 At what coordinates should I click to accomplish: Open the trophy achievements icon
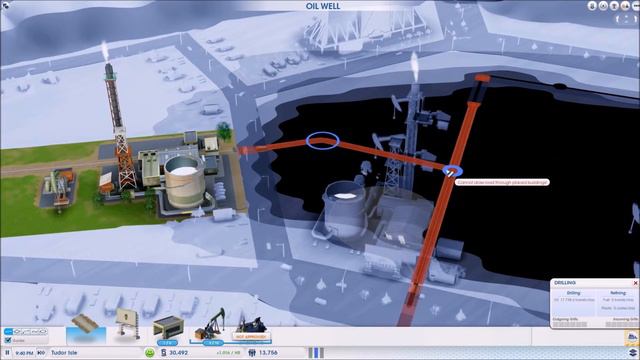pos(614,6)
